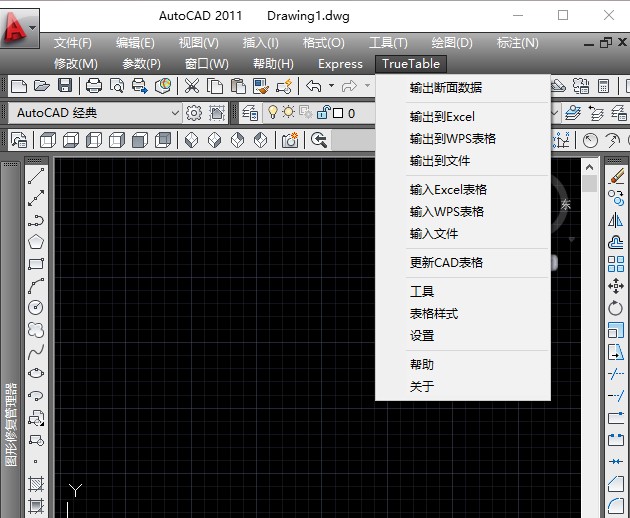Screen dimensions: 630x518
Task: Undo the last action
Action: click(314, 86)
